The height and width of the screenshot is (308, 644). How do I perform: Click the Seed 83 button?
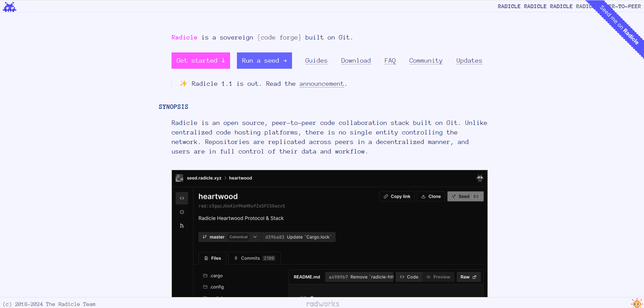point(465,196)
